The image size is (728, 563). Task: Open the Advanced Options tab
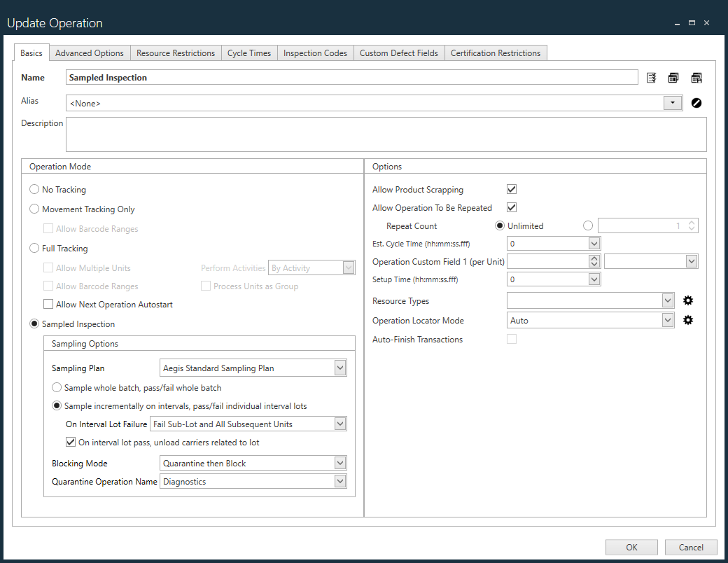(x=90, y=53)
